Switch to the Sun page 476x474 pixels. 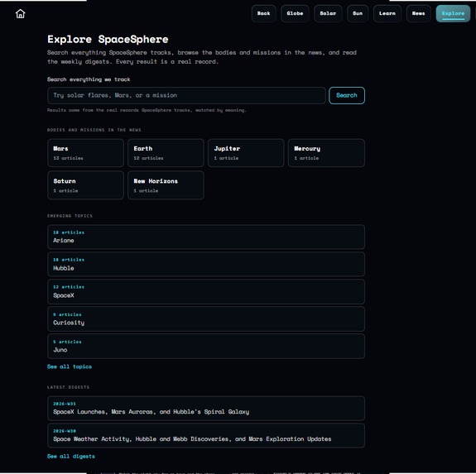358,13
